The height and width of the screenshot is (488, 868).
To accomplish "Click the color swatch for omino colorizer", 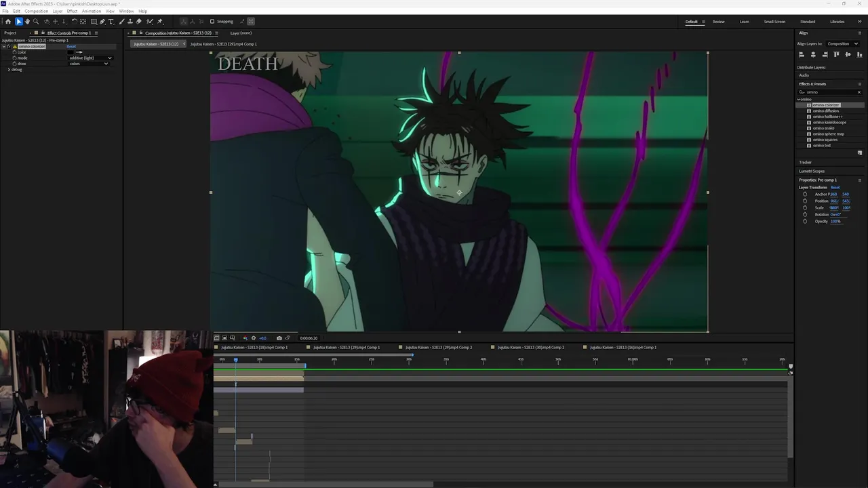I will pyautogui.click(x=71, y=52).
